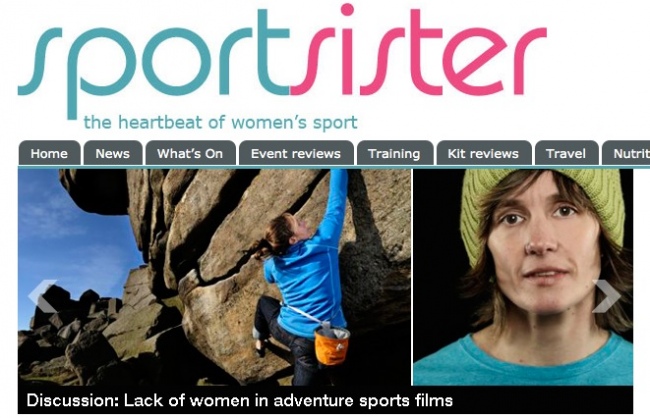Click the orange chalk bag in climbing photo
The height and width of the screenshot is (418, 650).
point(332,346)
